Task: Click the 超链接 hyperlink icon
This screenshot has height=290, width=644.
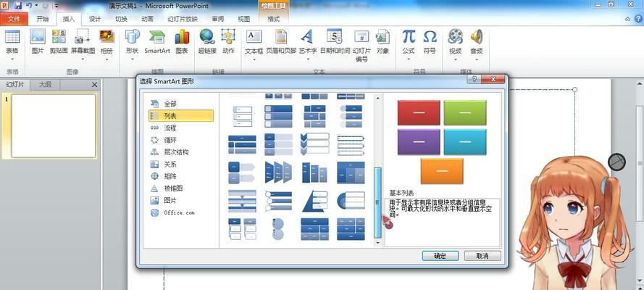Action: click(207, 37)
